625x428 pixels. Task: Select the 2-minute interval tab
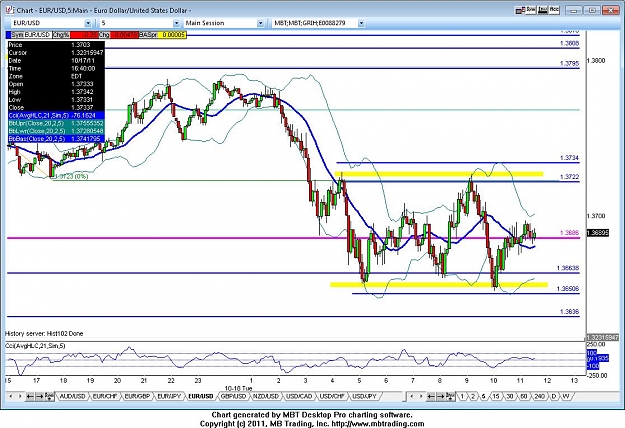click(473, 397)
